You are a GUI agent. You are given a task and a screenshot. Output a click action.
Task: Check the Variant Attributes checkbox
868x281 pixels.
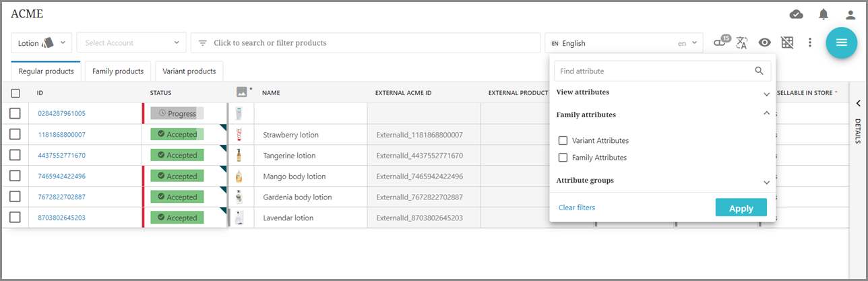[x=563, y=141]
